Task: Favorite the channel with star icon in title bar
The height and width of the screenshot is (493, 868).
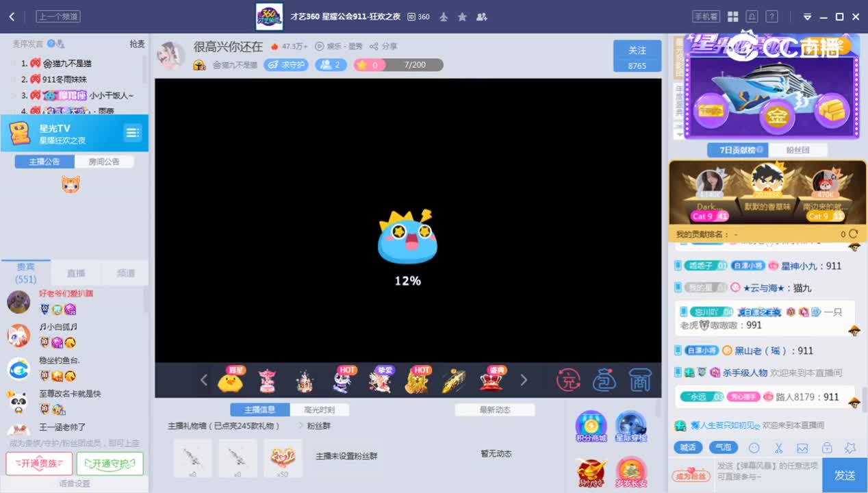Action: pyautogui.click(x=462, y=16)
